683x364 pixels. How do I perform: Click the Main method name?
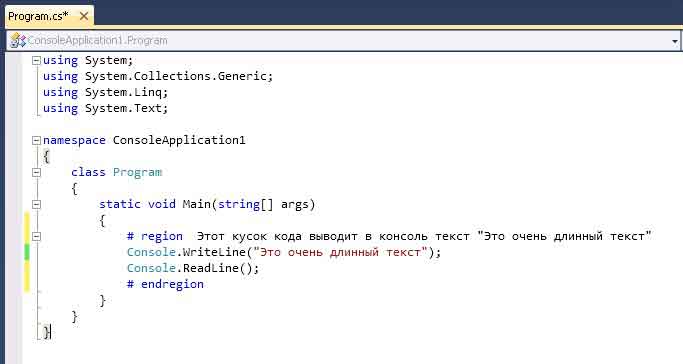196,204
